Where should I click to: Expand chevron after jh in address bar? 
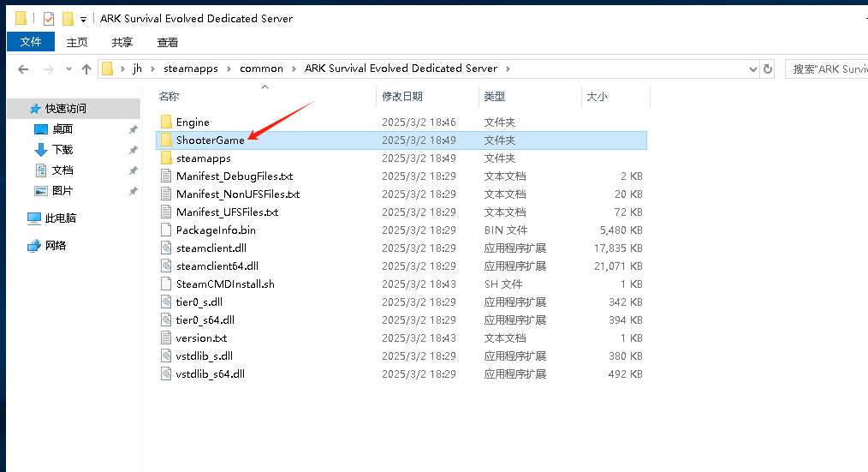point(152,69)
